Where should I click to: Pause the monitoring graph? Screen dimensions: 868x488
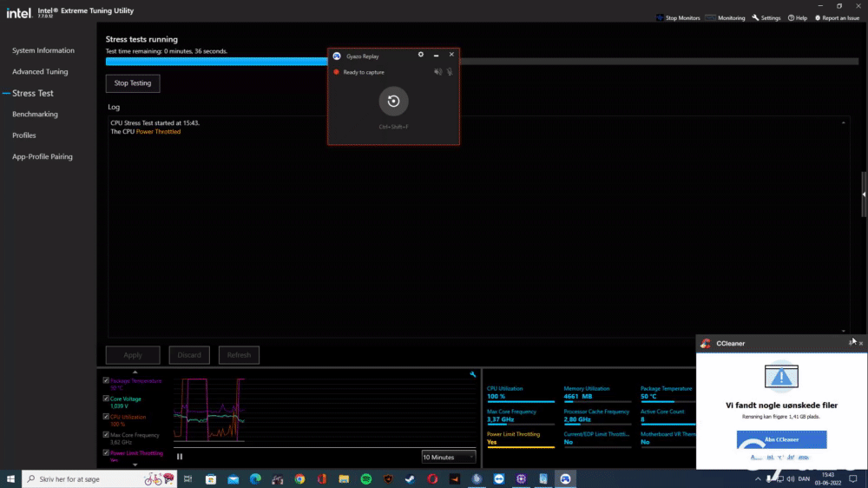tap(180, 457)
